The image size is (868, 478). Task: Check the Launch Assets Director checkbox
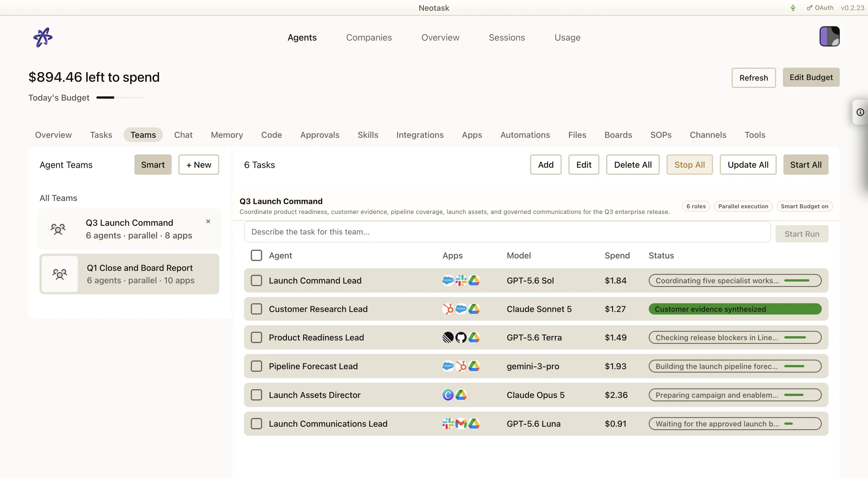click(256, 395)
